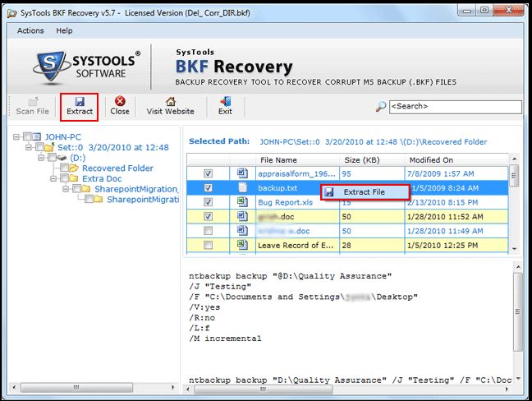
Task: Collapse the JOHN-PC tree node
Action: tap(16, 137)
